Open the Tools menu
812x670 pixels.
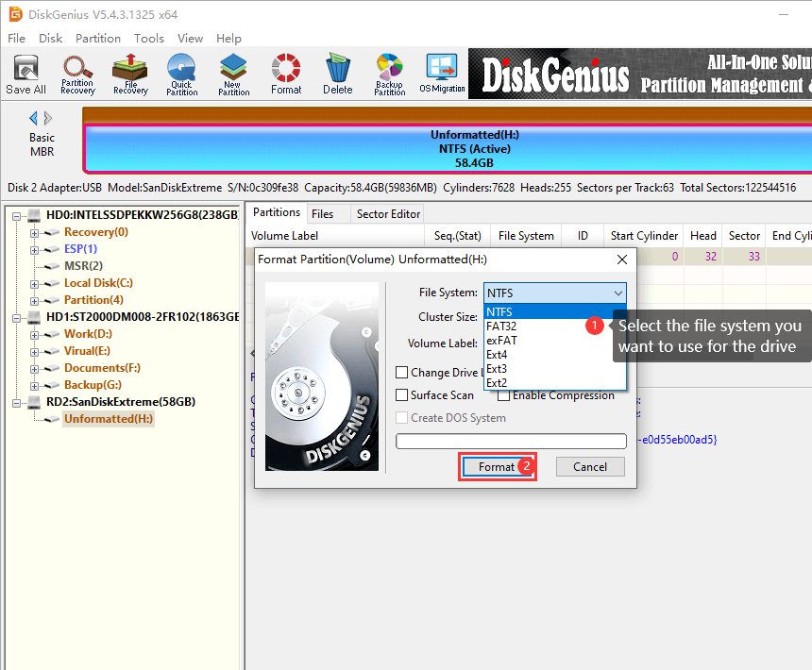[x=147, y=38]
